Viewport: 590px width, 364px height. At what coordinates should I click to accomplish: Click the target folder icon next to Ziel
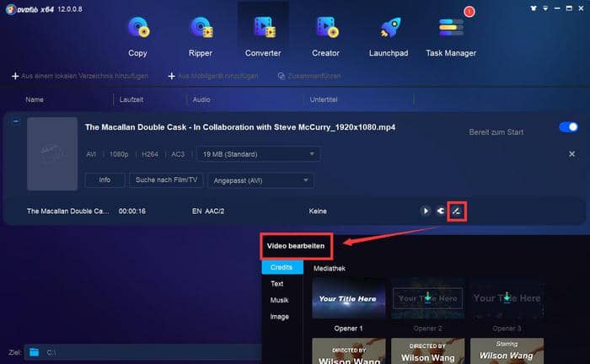coord(35,352)
